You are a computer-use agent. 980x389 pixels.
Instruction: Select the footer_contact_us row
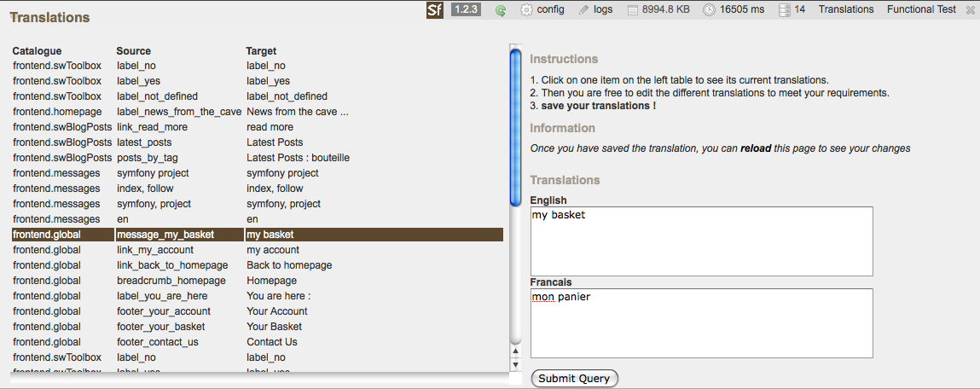pos(158,342)
